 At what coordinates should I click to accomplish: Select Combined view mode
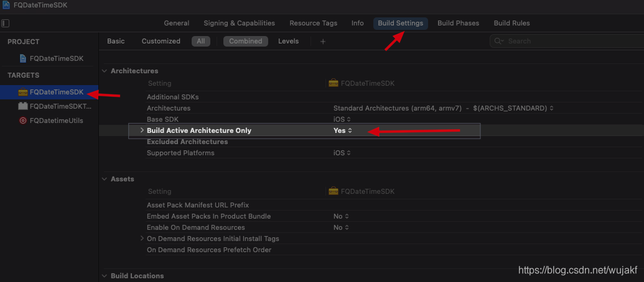click(246, 41)
